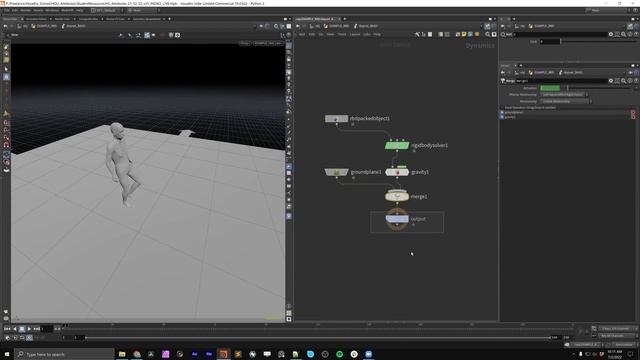The height and width of the screenshot is (360, 640).
Task: Select the output node
Action: click(x=397, y=219)
